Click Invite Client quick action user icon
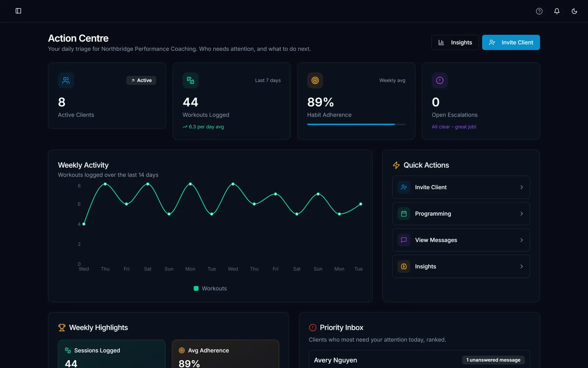The height and width of the screenshot is (368, 588). click(x=404, y=187)
